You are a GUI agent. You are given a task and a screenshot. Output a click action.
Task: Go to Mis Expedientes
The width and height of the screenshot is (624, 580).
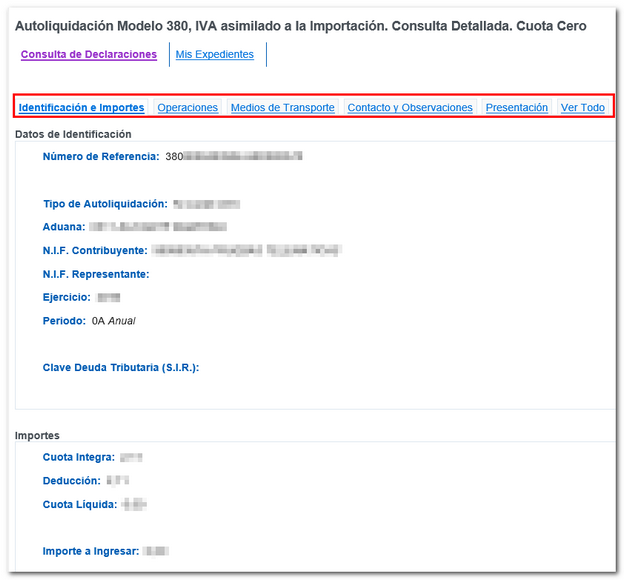[x=215, y=55]
